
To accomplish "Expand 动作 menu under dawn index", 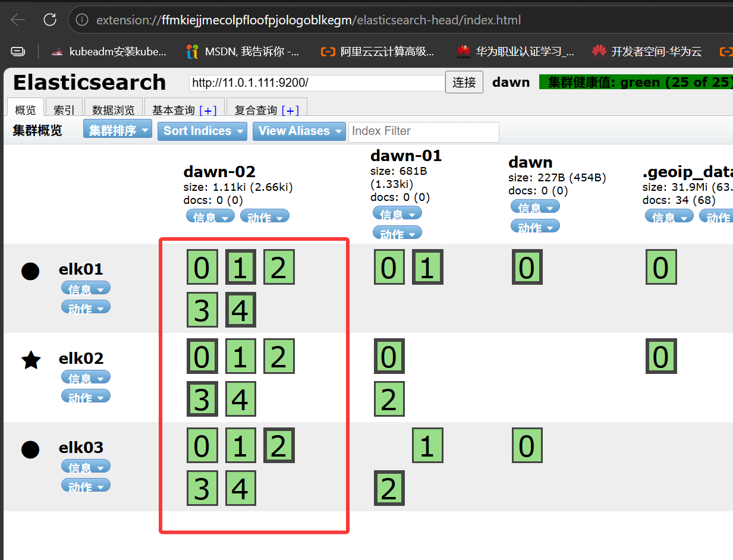I will tap(535, 226).
